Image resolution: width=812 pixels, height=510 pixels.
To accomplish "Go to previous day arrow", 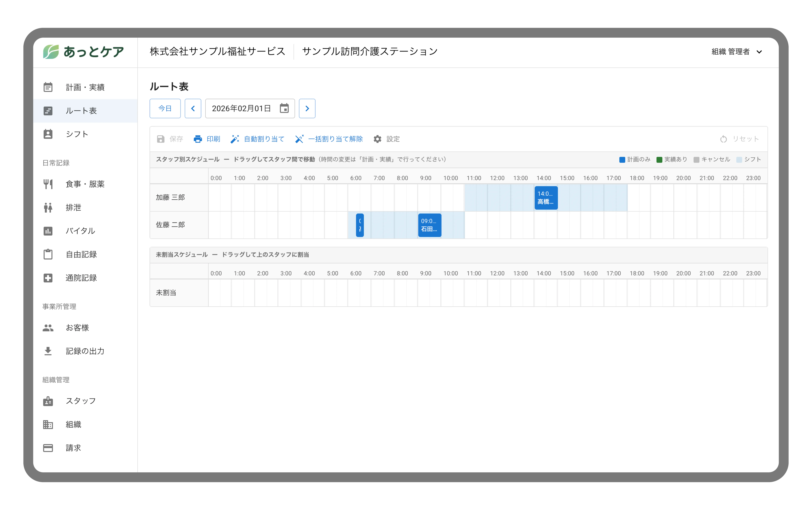I will point(193,109).
